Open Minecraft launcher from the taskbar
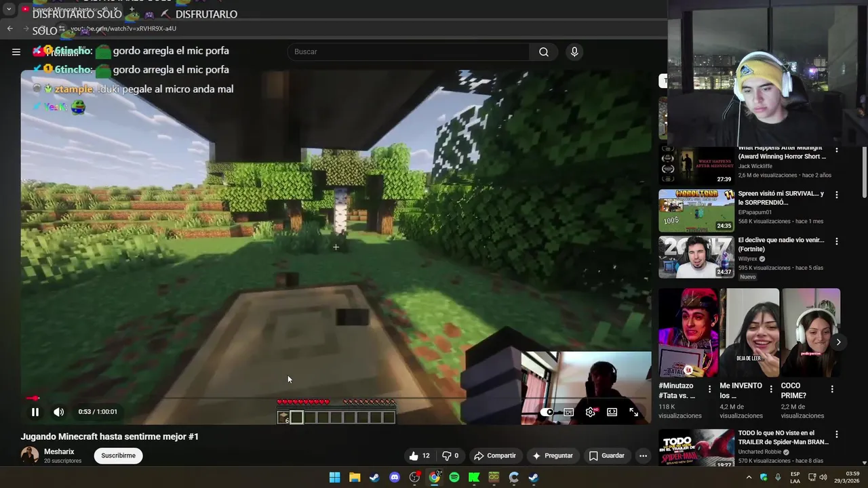 [x=494, y=477]
